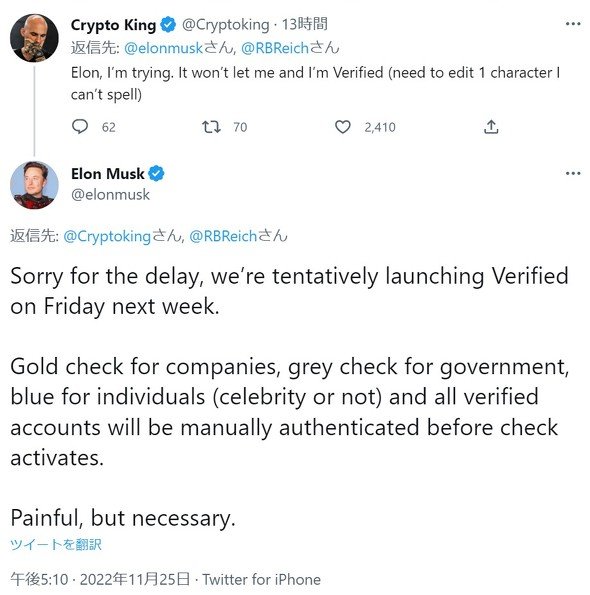Viewport: 590px width, 595px height.
Task: Click ツイートを翻訳 translate link
Action: click(x=56, y=545)
